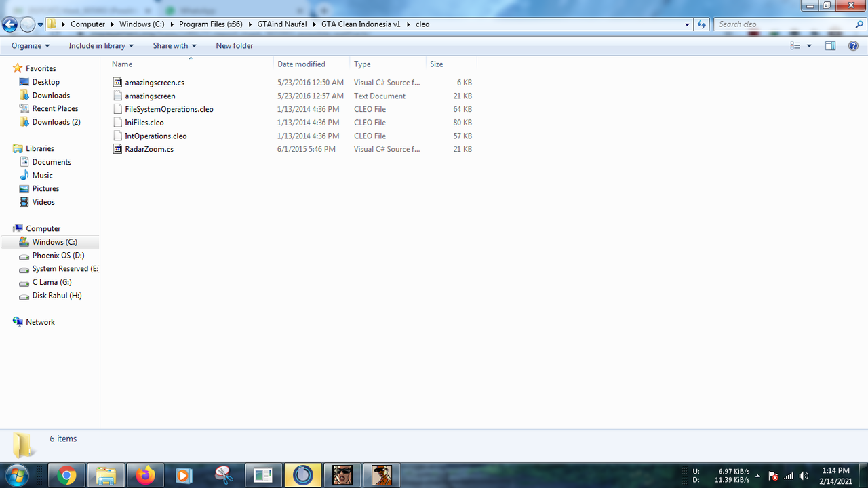Click Libraries in navigation pane
This screenshot has width=868, height=488.
tap(39, 148)
